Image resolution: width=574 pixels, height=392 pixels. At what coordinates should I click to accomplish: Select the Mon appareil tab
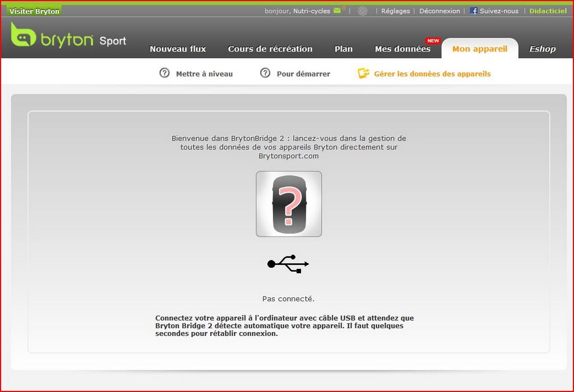tap(480, 49)
